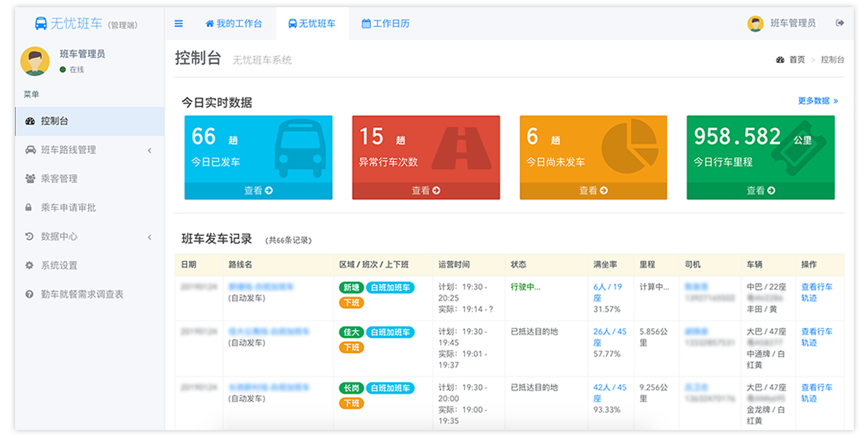Click the logout icon at top right
The width and height of the screenshot is (868, 438).
tap(840, 24)
